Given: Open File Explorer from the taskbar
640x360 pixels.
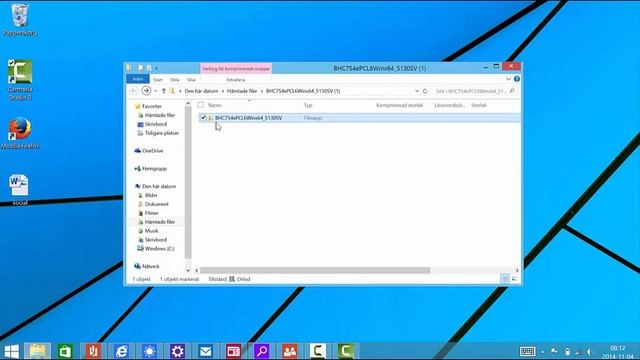Looking at the screenshot, I should click(x=38, y=351).
